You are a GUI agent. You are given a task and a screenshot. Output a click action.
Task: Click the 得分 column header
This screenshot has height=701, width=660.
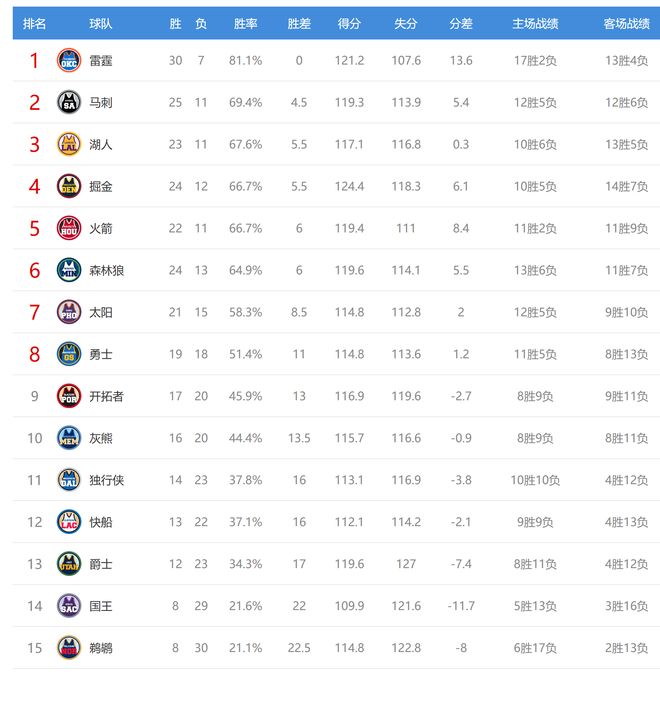coord(349,23)
